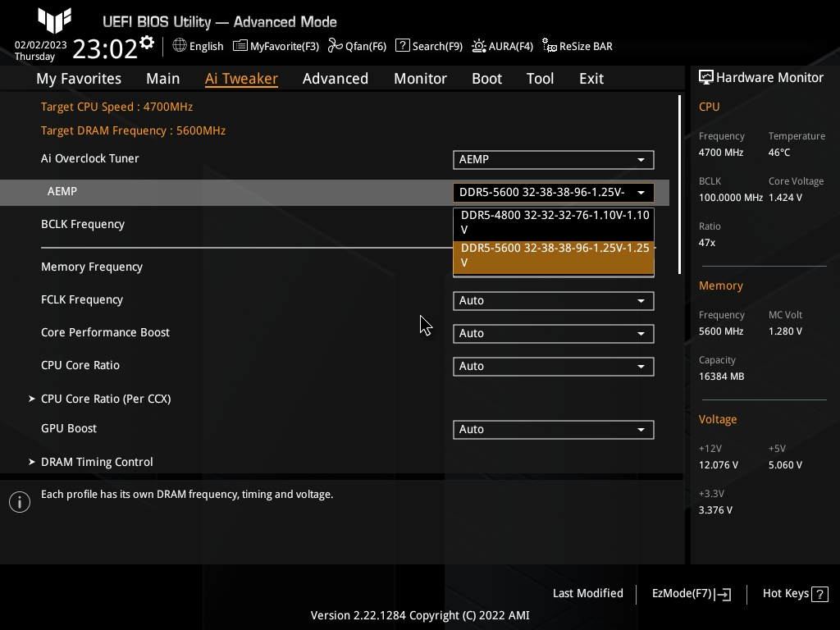Screen dimensions: 840x630
Task: Click EzMode exit arrow icon
Action: (x=723, y=594)
